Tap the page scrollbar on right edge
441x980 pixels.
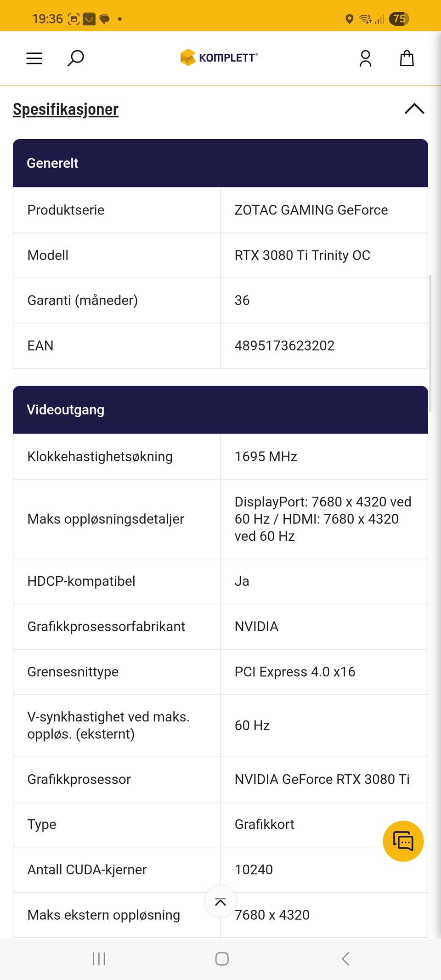pyautogui.click(x=430, y=343)
